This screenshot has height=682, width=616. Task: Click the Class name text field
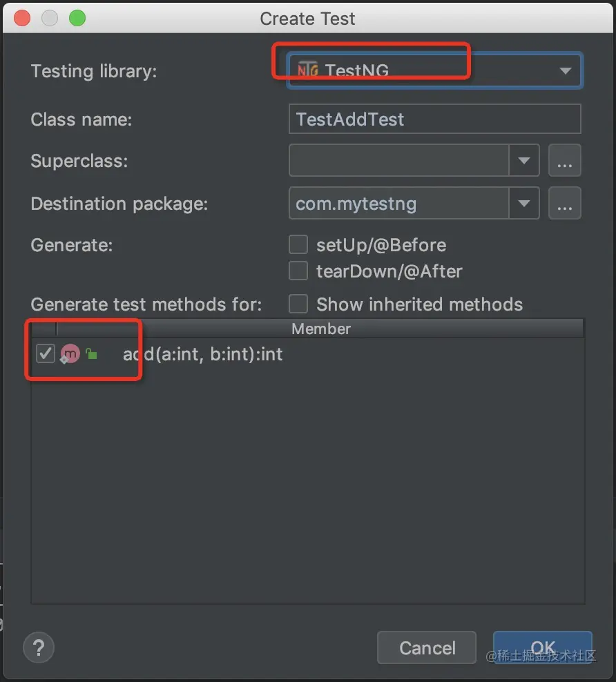pos(434,119)
